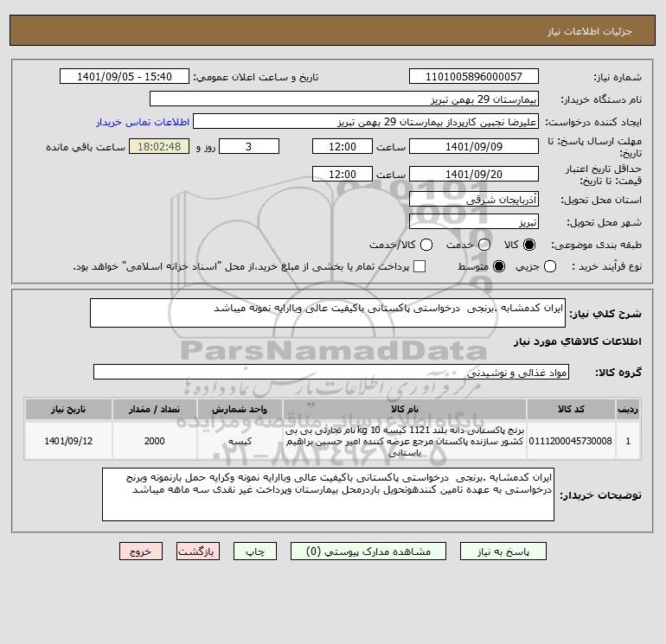Open the اطلاعات تماس خریدار link
Viewport: 666px width, 644px height.
click(x=143, y=122)
